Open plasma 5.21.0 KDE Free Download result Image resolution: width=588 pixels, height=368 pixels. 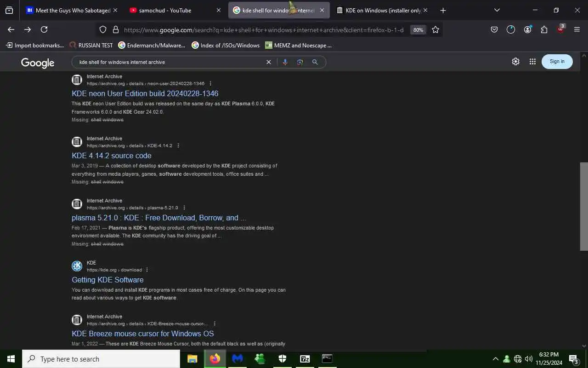coord(159,218)
